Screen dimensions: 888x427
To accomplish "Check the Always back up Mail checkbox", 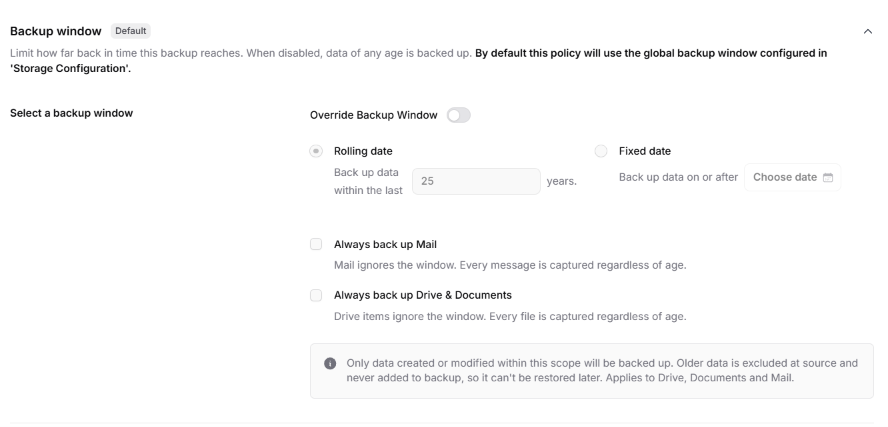I will (x=316, y=244).
